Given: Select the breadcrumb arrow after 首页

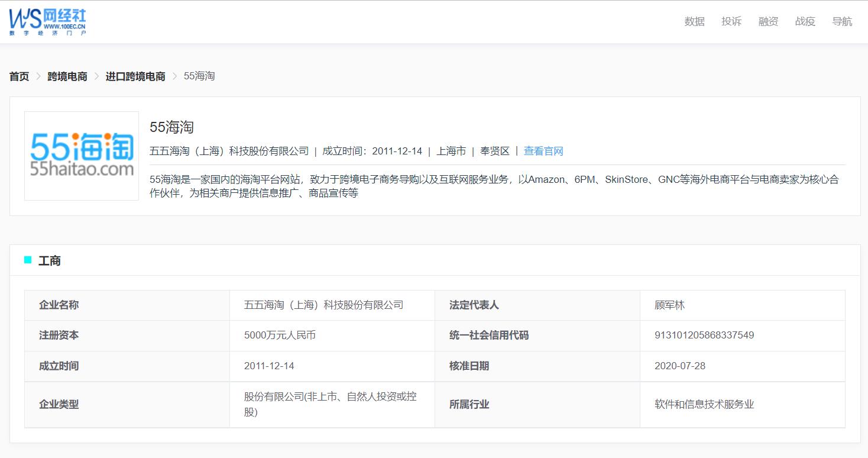Looking at the screenshot, I should pyautogui.click(x=37, y=76).
